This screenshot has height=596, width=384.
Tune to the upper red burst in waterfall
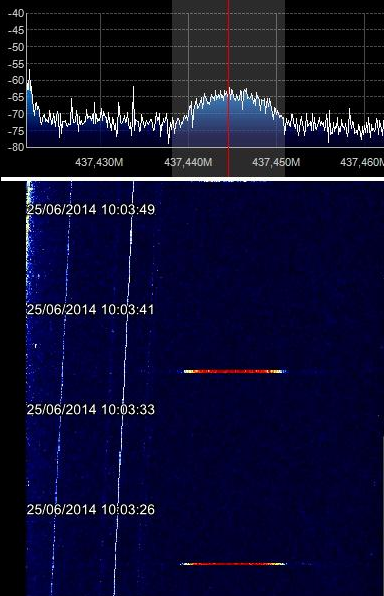click(233, 371)
